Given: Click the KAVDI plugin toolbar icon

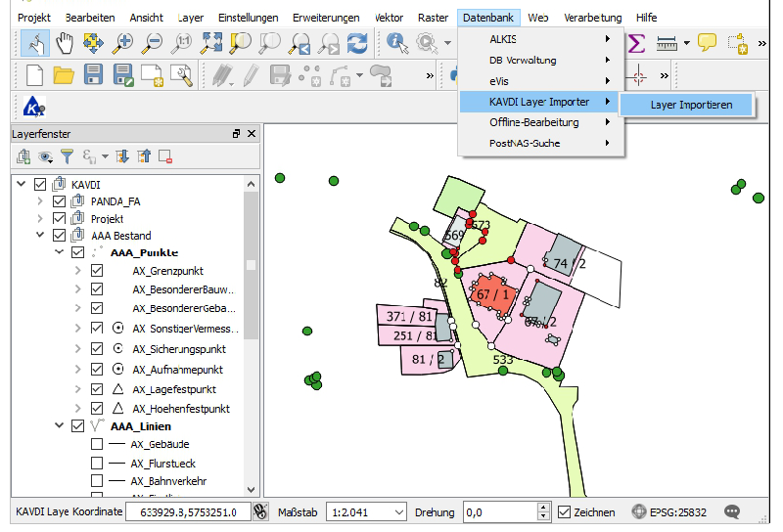Looking at the screenshot, I should (x=32, y=108).
